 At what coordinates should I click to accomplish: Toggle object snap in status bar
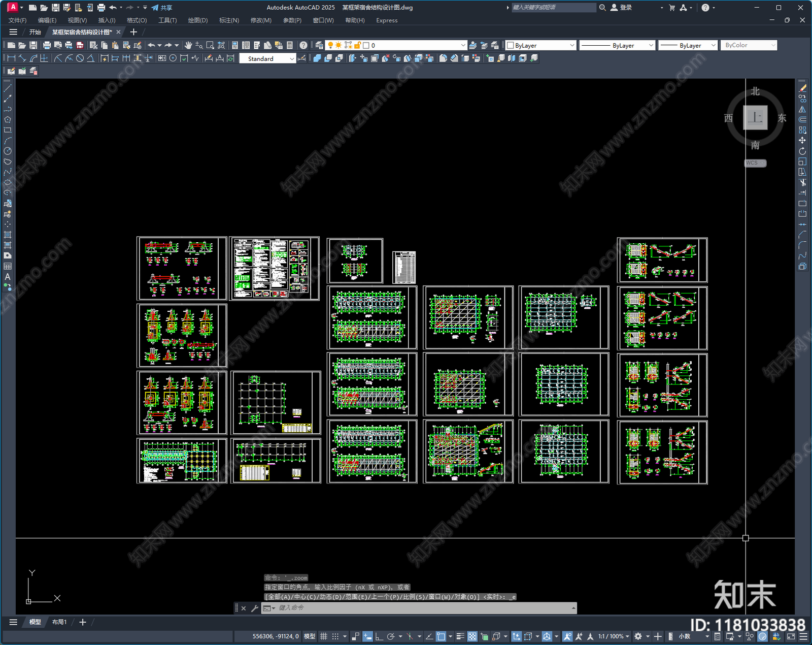coord(441,636)
